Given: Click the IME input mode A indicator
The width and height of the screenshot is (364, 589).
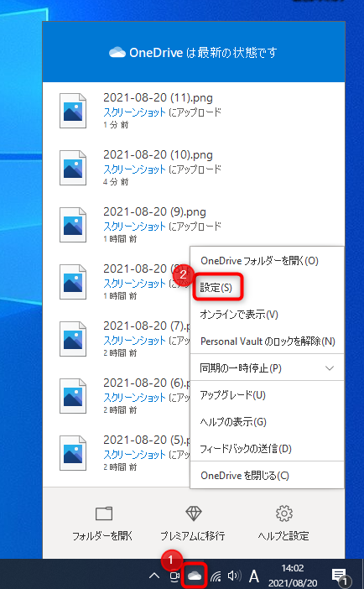Looking at the screenshot, I should coord(254,576).
